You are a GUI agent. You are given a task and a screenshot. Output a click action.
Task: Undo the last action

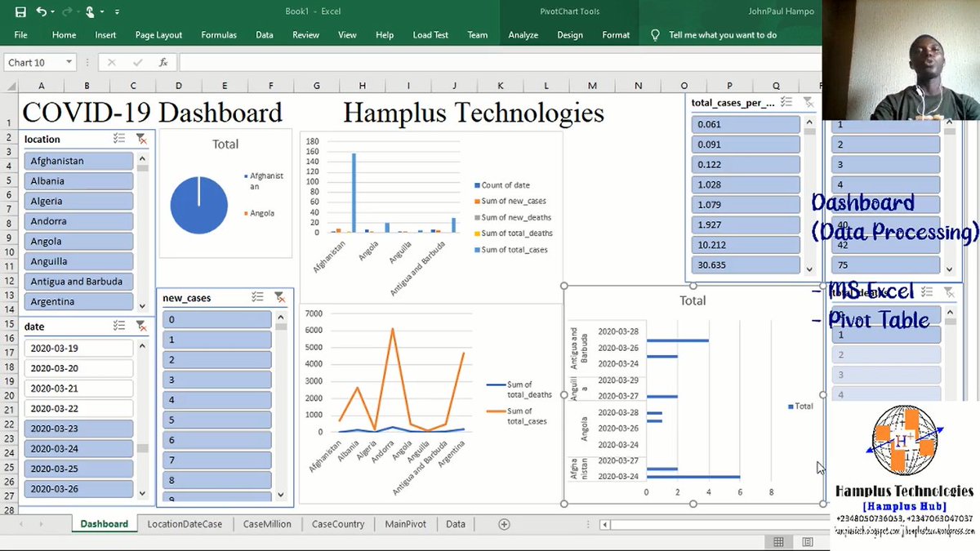(41, 11)
